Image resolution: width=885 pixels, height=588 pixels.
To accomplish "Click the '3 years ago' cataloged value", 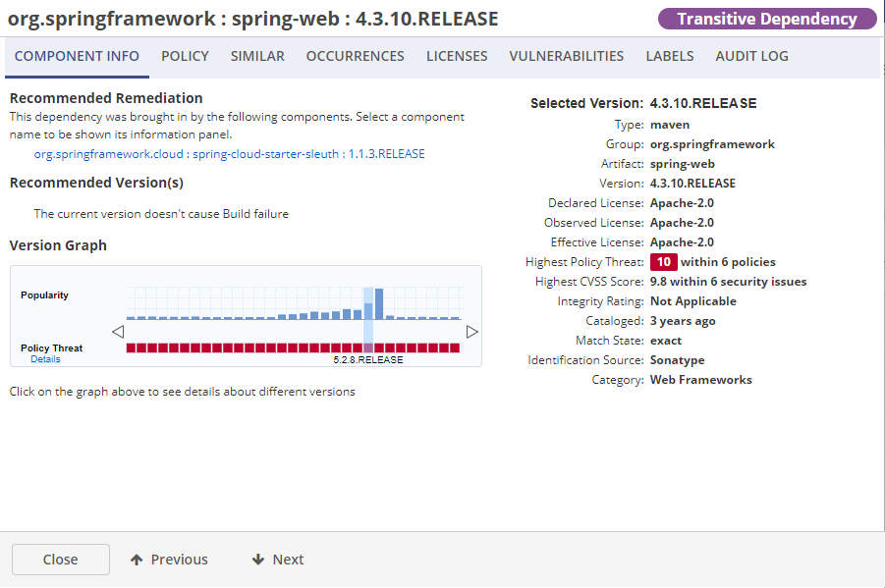I will click(683, 321).
